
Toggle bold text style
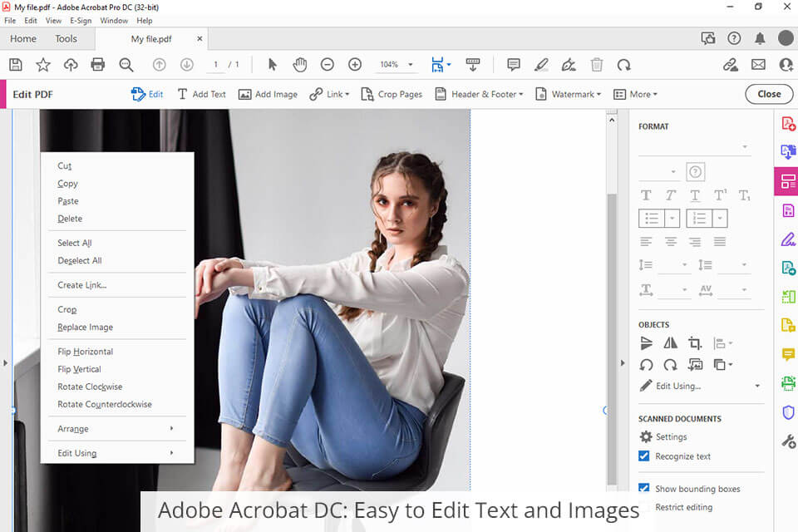pos(646,195)
